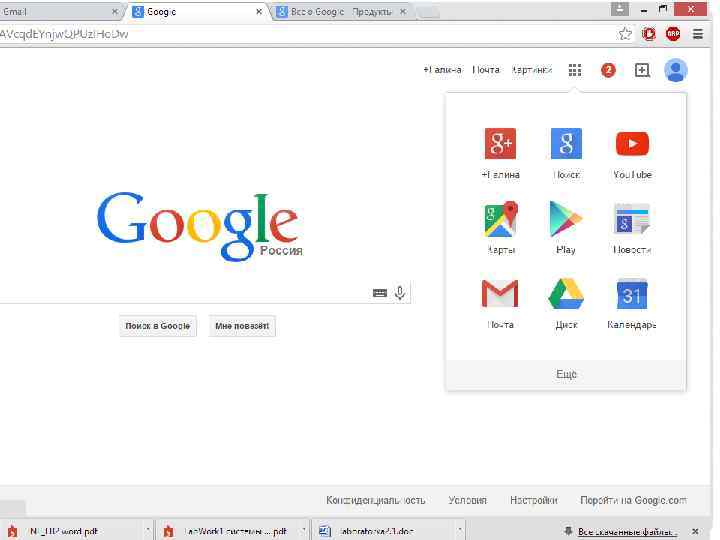Close the Google tab
The height and width of the screenshot is (540, 720).
click(259, 12)
